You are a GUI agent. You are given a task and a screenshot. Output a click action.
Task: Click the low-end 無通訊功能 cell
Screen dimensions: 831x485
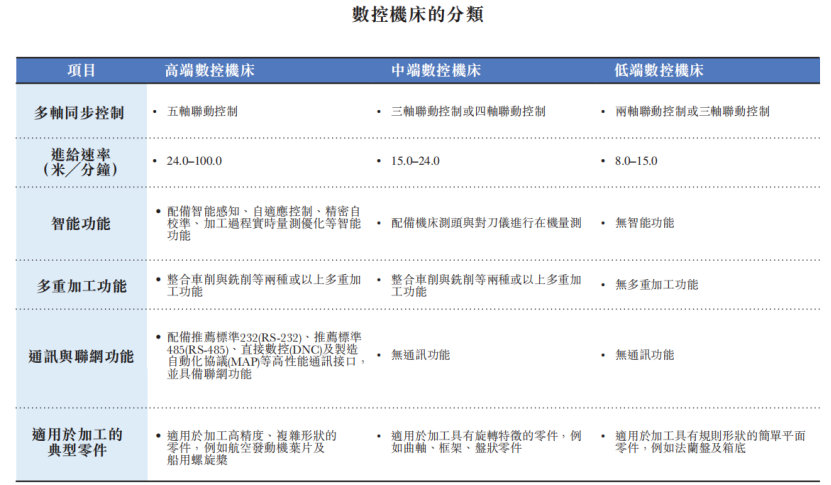tap(644, 355)
